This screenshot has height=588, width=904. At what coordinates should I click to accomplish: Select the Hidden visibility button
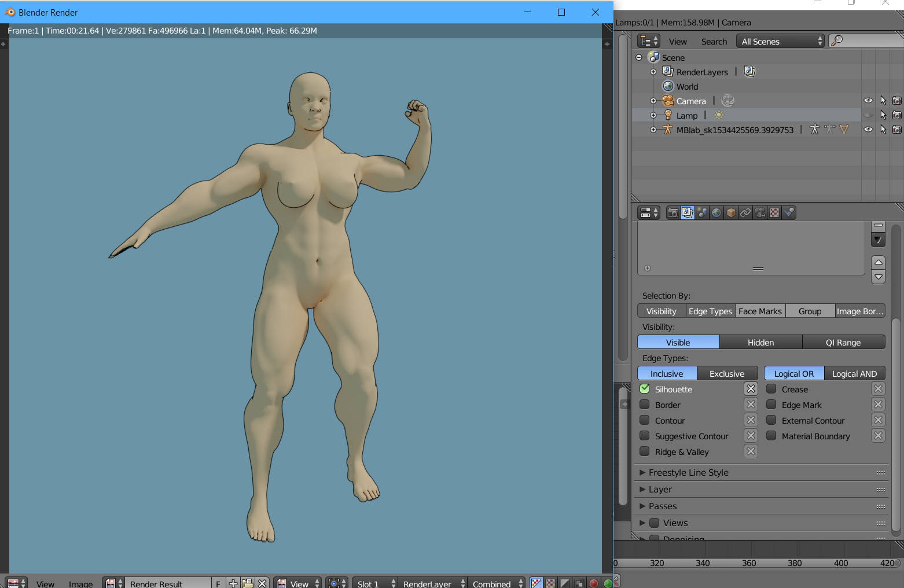pos(760,343)
